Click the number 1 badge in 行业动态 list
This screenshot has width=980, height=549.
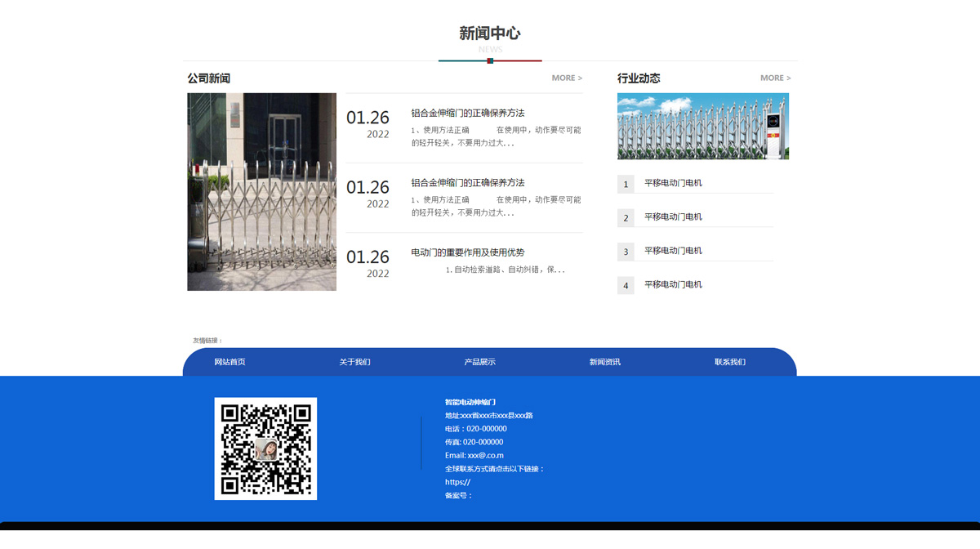coord(626,184)
